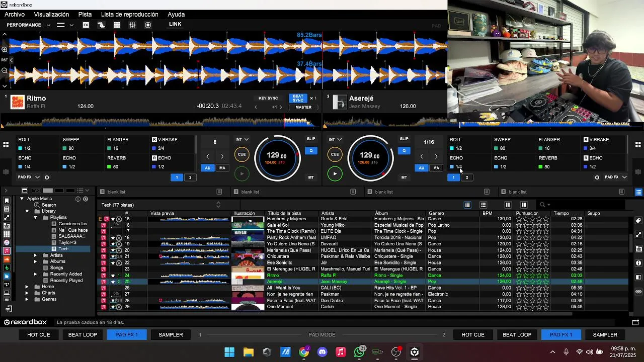Expand the Artists folder
Screen dimensions: 644x362
(x=35, y=255)
